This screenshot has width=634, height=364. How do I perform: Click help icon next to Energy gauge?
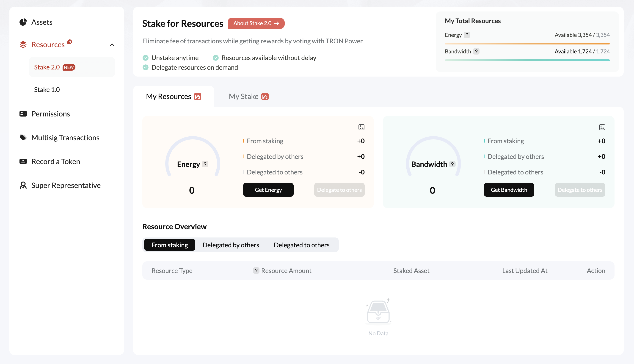[x=205, y=164]
